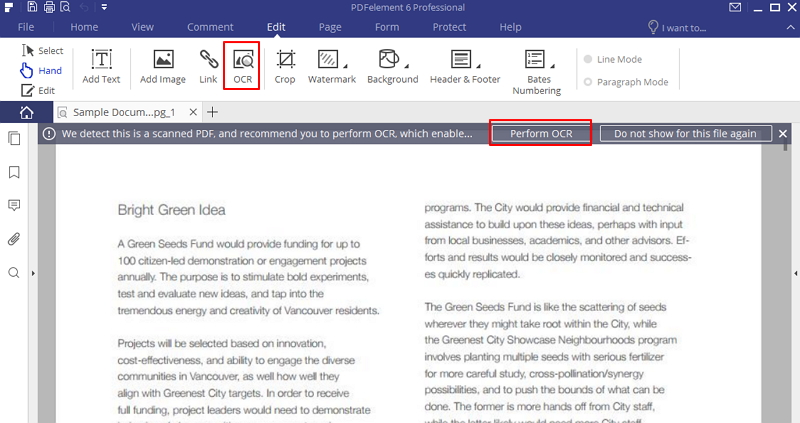Viewport: 800px width, 423px height.
Task: Open the search panel in sidebar
Action: [x=14, y=272]
